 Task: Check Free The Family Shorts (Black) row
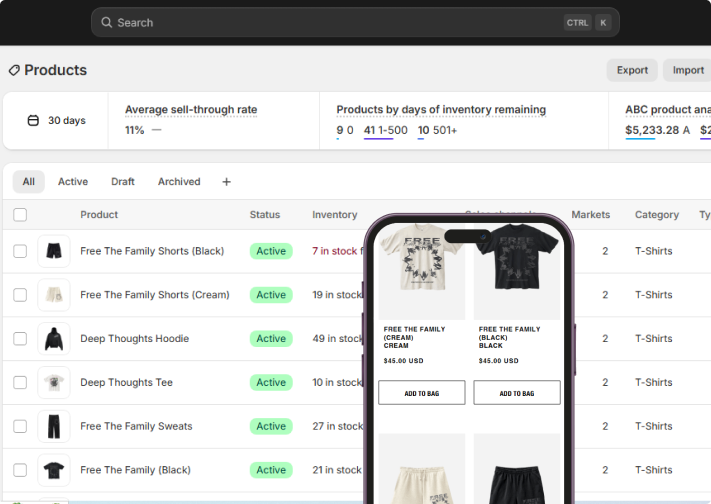[20, 251]
